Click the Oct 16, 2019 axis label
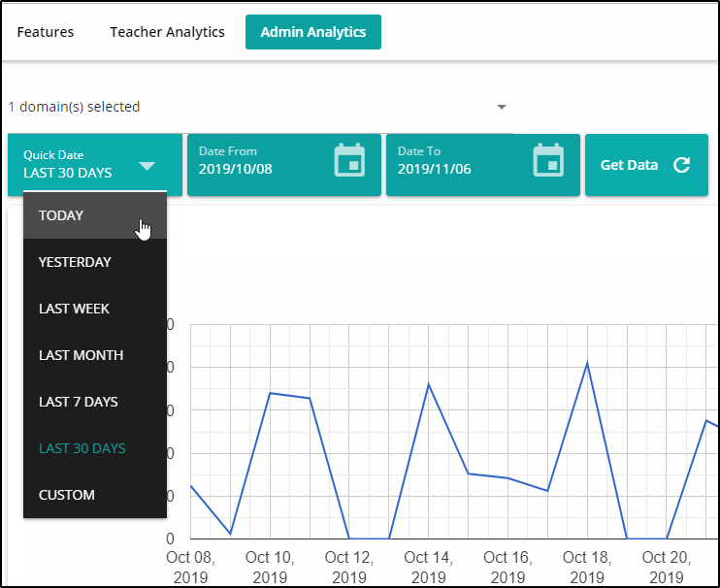 click(x=507, y=567)
